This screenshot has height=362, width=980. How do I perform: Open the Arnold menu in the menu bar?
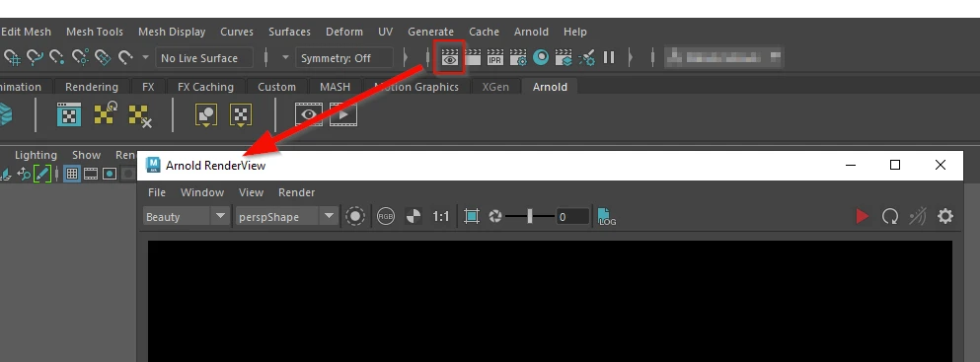click(x=531, y=32)
